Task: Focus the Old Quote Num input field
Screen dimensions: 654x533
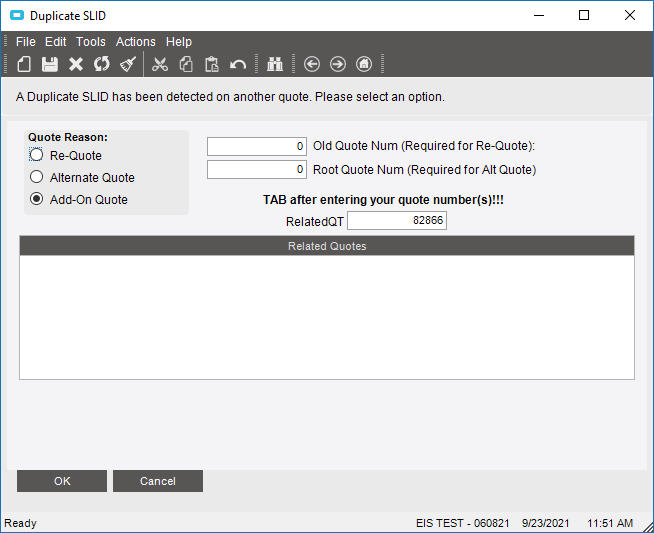Action: click(x=257, y=146)
